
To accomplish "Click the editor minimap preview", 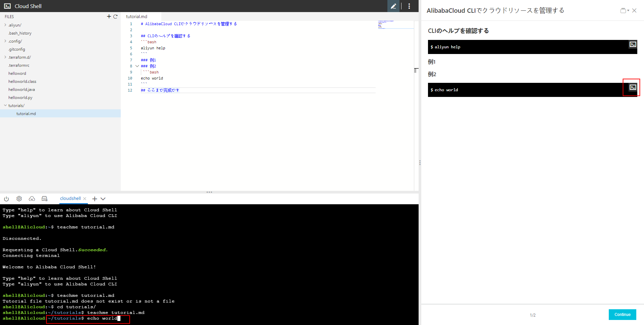I will (x=396, y=24).
